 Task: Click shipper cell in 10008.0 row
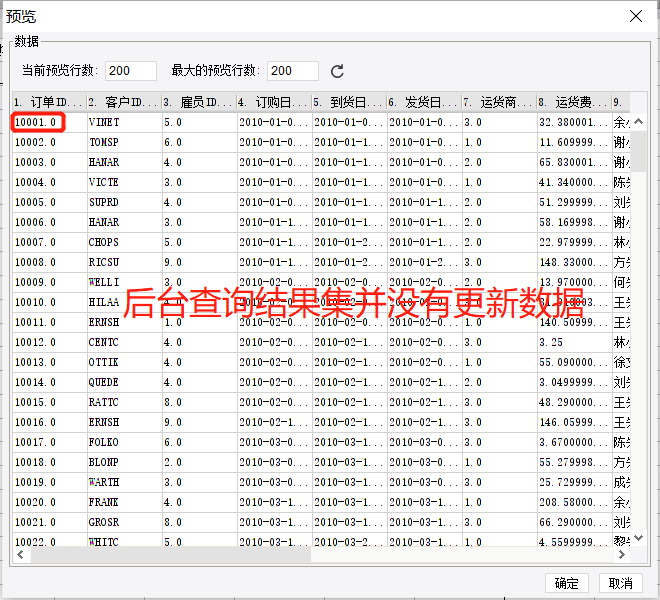tap(499, 262)
